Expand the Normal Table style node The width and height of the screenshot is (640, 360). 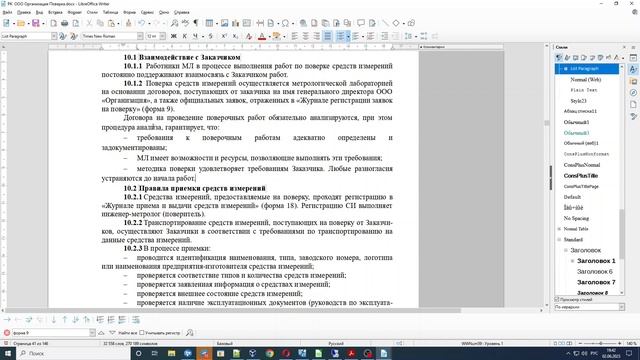click(559, 229)
